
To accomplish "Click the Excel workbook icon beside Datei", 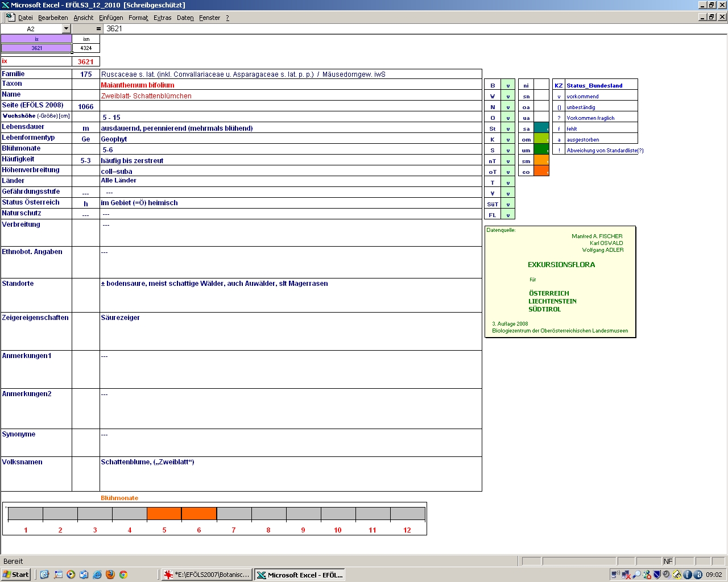I will [10, 18].
